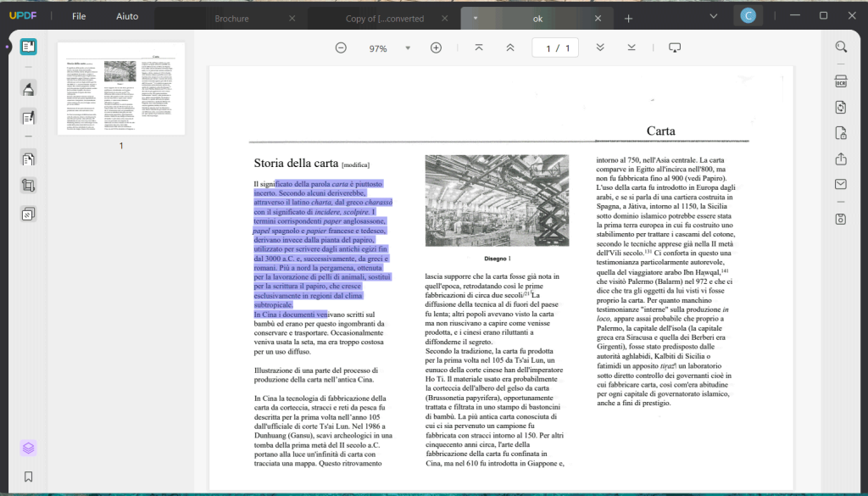The height and width of the screenshot is (496, 868).
Task: Click the factory image in the document
Action: pyautogui.click(x=497, y=200)
